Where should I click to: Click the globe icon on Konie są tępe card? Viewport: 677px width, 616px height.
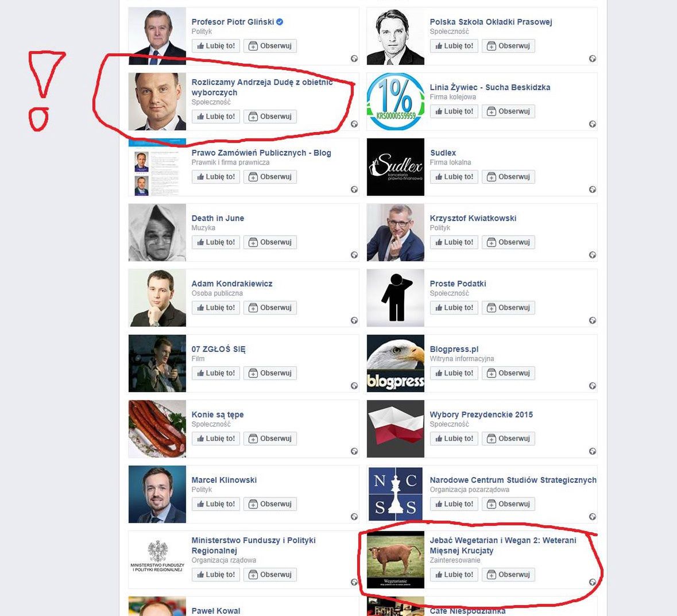click(x=354, y=451)
